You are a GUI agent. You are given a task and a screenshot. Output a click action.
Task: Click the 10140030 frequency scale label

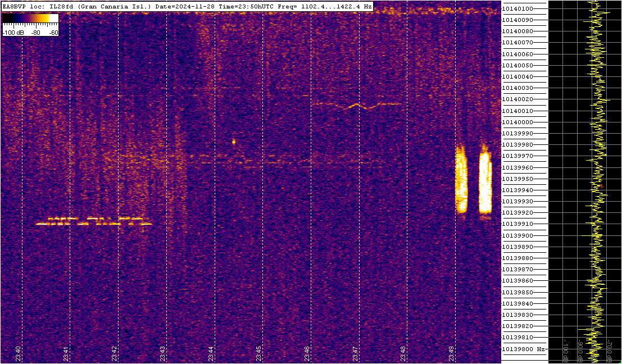point(517,88)
